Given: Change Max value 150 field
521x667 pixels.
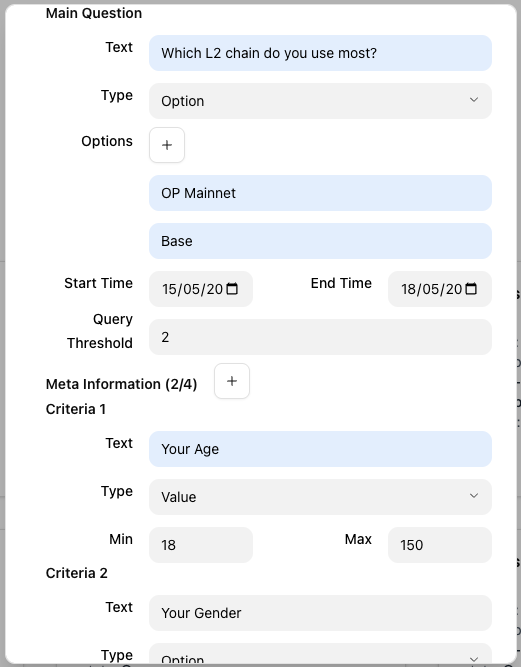Looking at the screenshot, I should (440, 545).
